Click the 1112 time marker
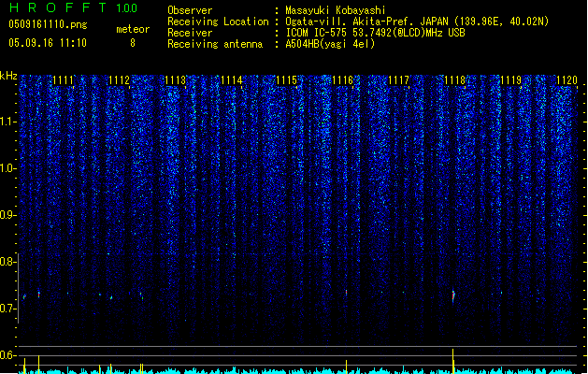The width and height of the screenshot is (588, 374). (119, 80)
